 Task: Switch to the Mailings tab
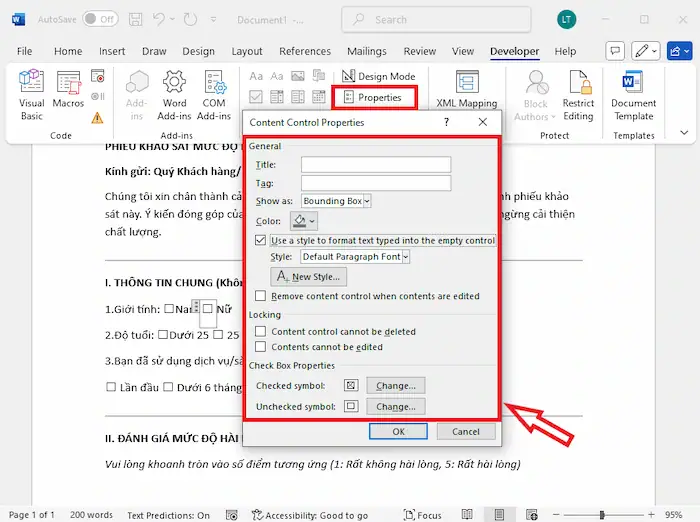[366, 51]
